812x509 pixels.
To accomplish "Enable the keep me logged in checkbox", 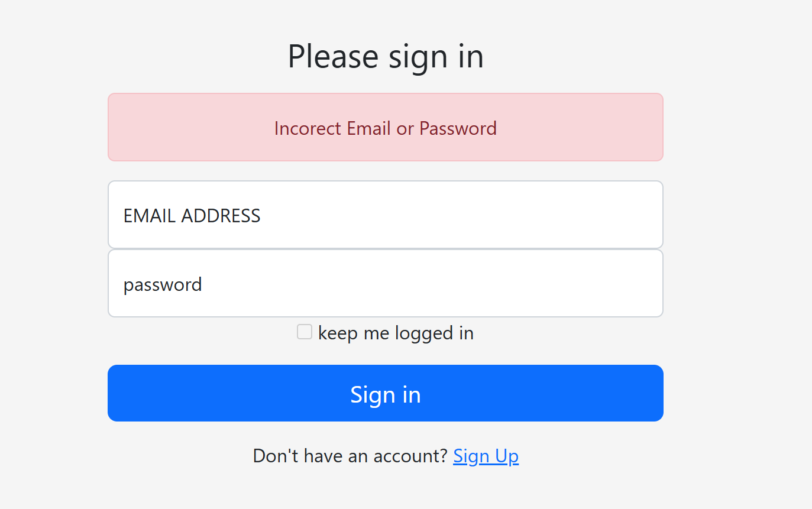I will coord(305,332).
